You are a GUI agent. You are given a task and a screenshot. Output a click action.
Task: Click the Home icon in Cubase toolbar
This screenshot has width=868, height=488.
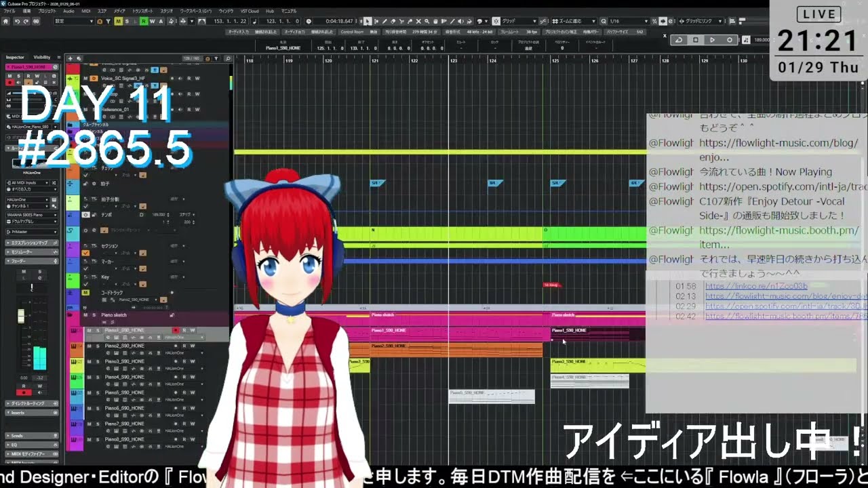5,21
